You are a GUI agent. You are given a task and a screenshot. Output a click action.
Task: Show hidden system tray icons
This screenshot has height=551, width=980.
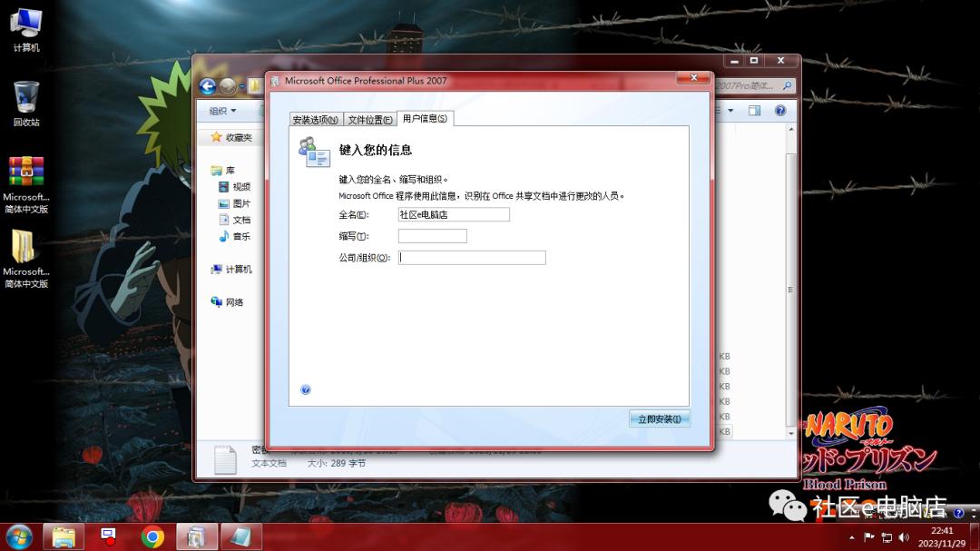[852, 538]
